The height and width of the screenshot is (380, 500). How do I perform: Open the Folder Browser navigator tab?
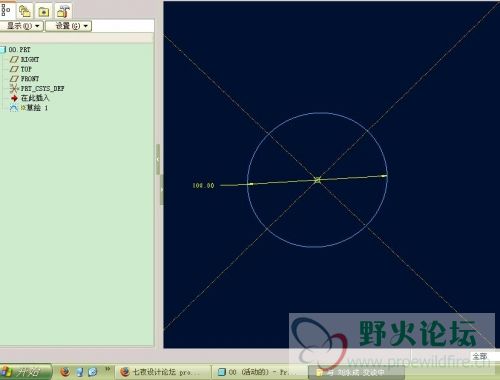[x=25, y=11]
